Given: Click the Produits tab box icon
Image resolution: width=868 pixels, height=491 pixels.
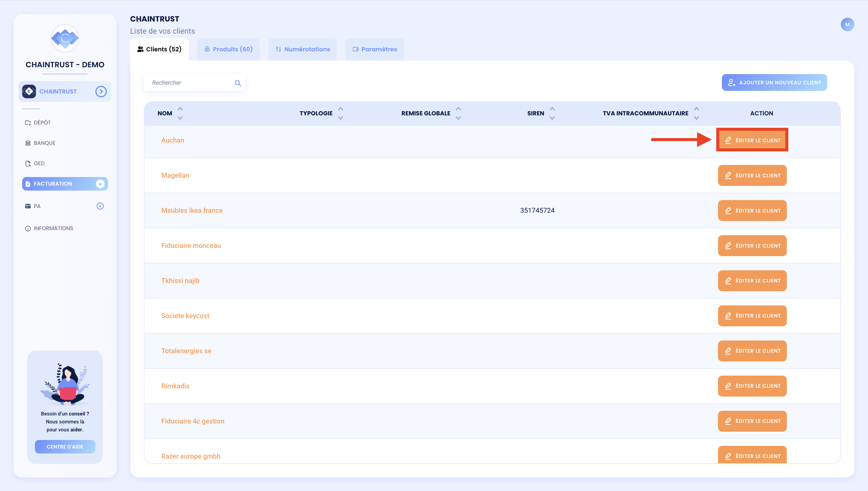Looking at the screenshot, I should pyautogui.click(x=207, y=49).
